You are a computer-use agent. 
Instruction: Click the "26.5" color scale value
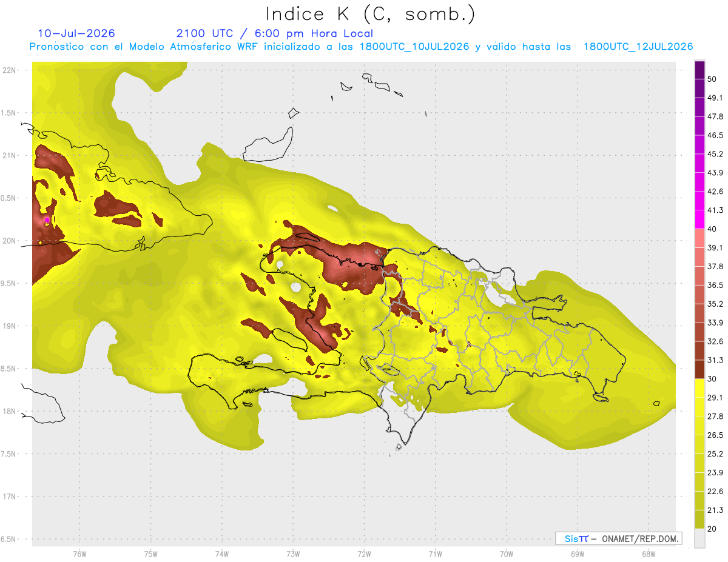pyautogui.click(x=715, y=435)
